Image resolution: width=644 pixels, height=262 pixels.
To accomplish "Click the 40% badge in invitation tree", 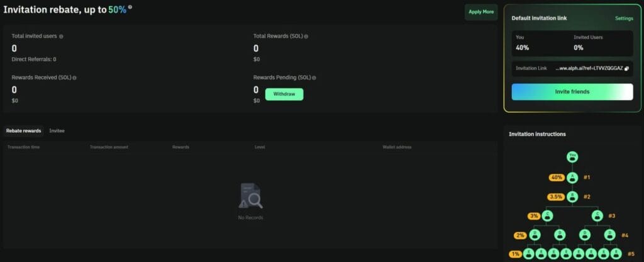I will tap(557, 178).
